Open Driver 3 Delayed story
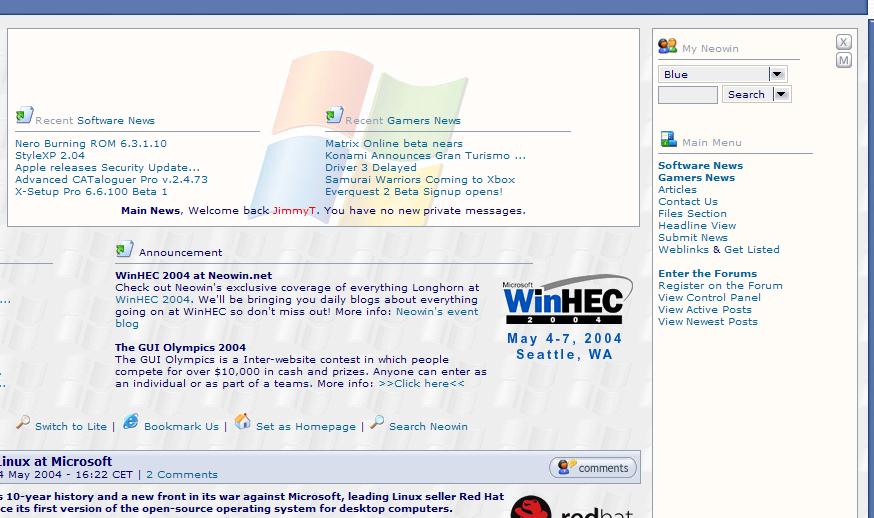The width and height of the screenshot is (874, 518). [371, 167]
